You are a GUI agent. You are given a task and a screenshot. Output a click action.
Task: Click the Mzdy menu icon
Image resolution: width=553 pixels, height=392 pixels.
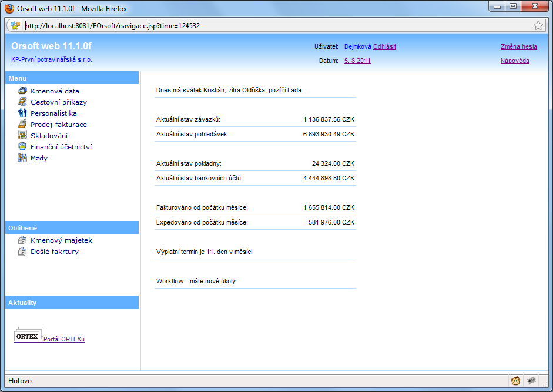coord(22,158)
